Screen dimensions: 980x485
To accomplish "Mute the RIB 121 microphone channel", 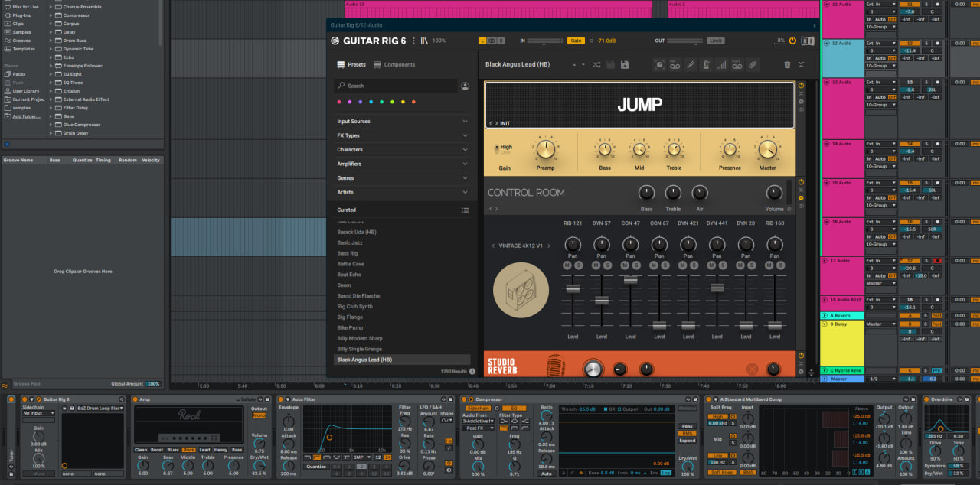I will (567, 265).
